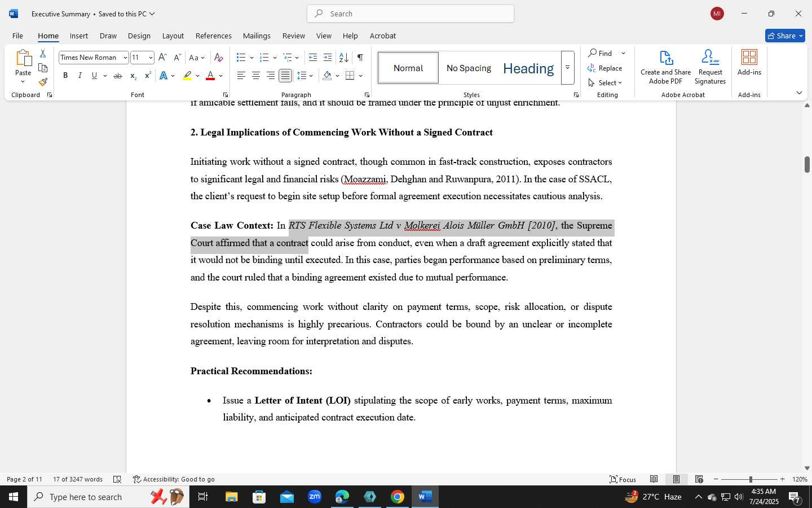Switch to the Design tab
This screenshot has width=812, height=508.
[x=139, y=36]
